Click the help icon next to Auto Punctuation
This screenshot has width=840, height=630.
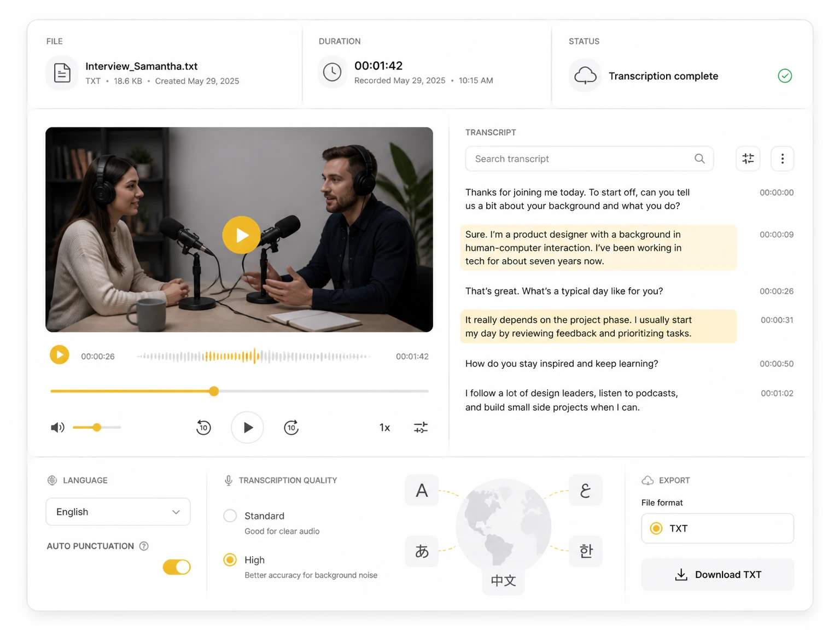pyautogui.click(x=144, y=546)
